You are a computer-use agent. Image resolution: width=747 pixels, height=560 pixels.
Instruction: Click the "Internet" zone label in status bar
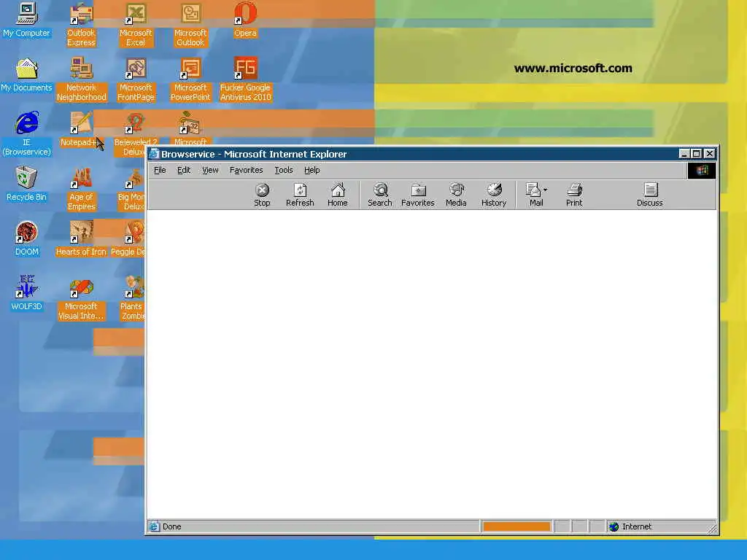pos(636,526)
